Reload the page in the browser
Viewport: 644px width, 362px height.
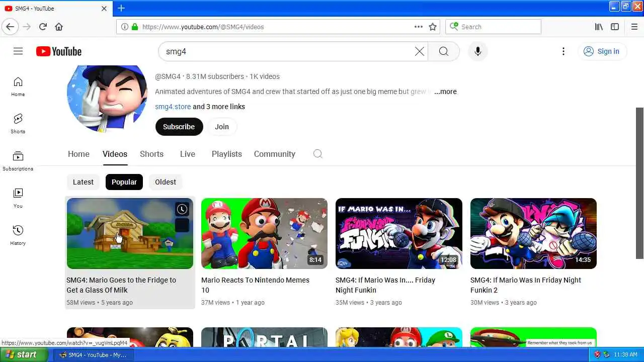[43, 27]
